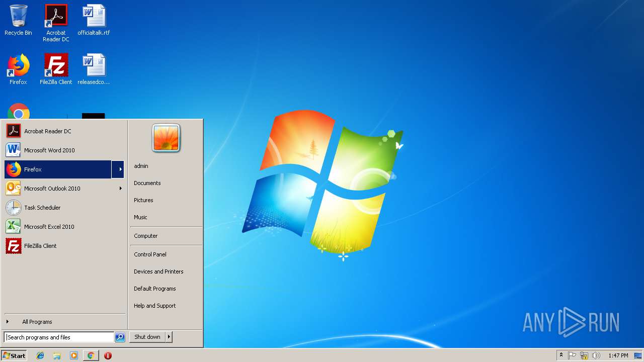Click Acrobat Reader icon in Start menu

point(14,131)
